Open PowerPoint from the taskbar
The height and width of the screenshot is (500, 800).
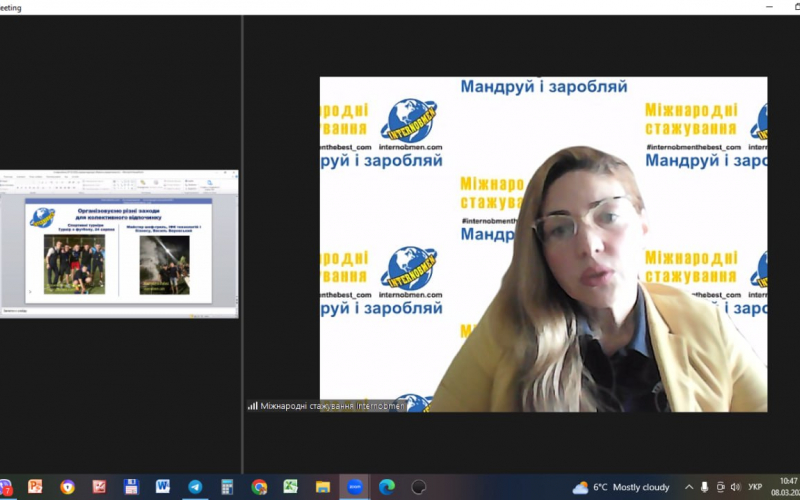pyautogui.click(x=35, y=487)
